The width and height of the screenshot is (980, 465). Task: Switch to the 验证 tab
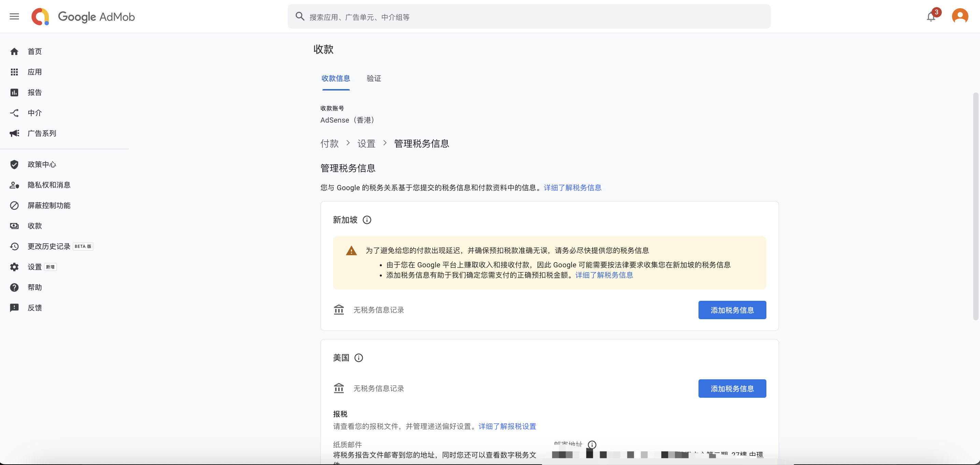(373, 79)
